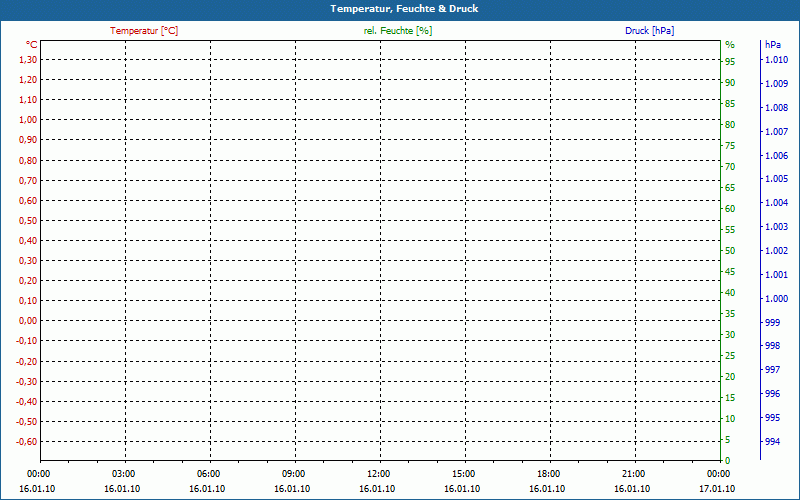
Task: Click the '12:00' time axis label
Action: point(378,474)
